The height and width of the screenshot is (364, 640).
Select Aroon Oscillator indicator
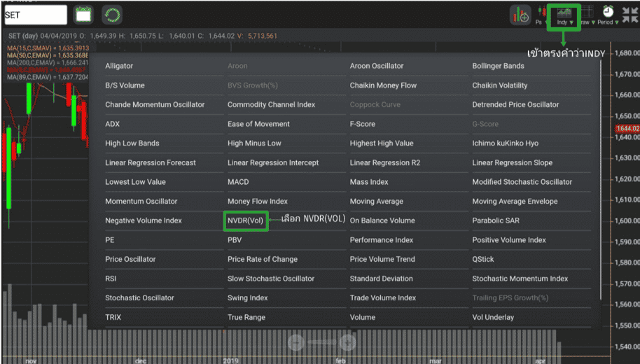[376, 66]
